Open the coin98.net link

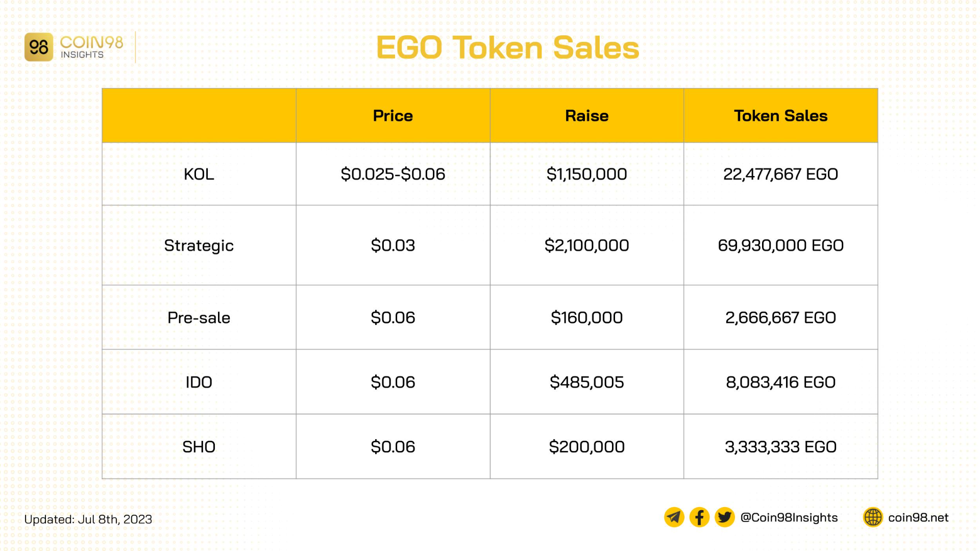click(x=918, y=517)
